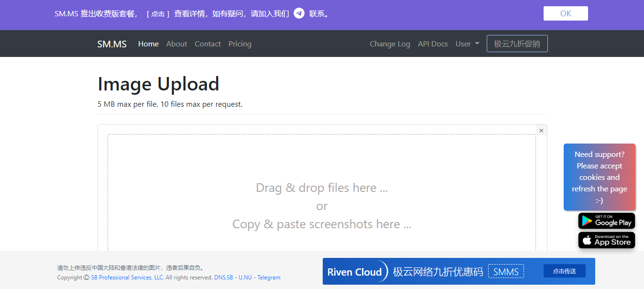
Task: Open the Google Play store badge
Action: pos(606,221)
